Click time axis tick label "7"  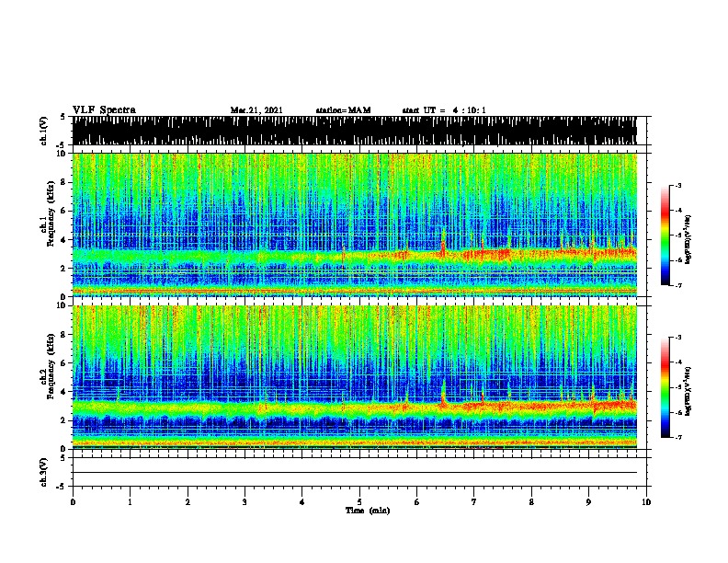coord(474,502)
